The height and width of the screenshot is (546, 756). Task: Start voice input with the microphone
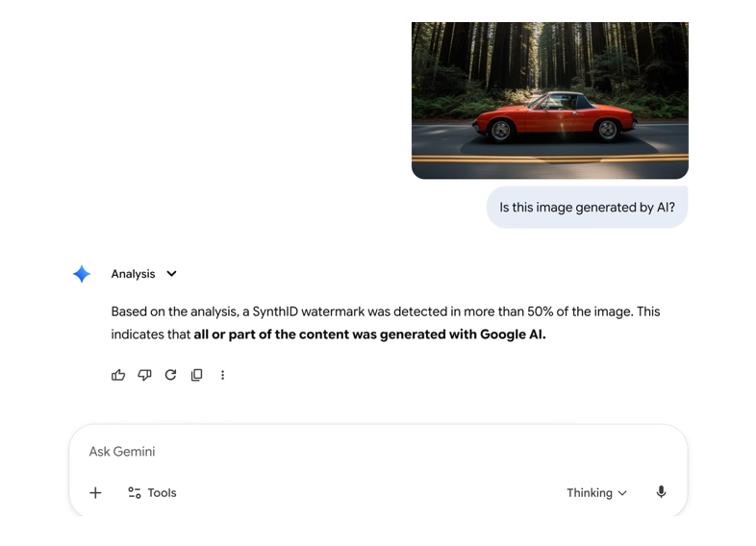pos(661,493)
